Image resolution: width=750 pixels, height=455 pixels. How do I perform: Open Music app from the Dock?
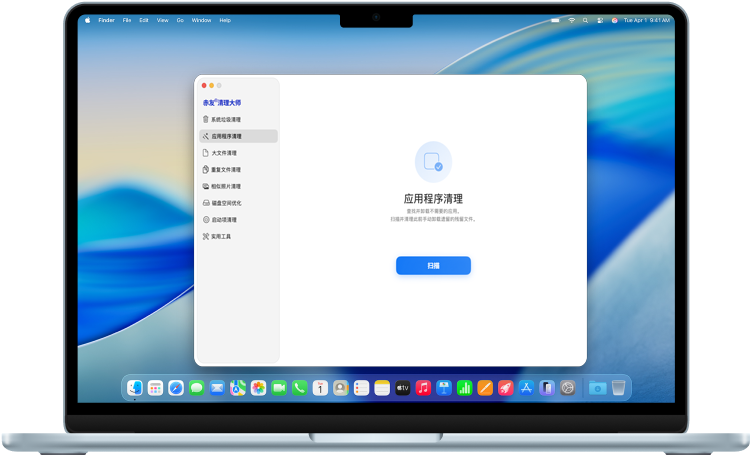[x=423, y=387]
